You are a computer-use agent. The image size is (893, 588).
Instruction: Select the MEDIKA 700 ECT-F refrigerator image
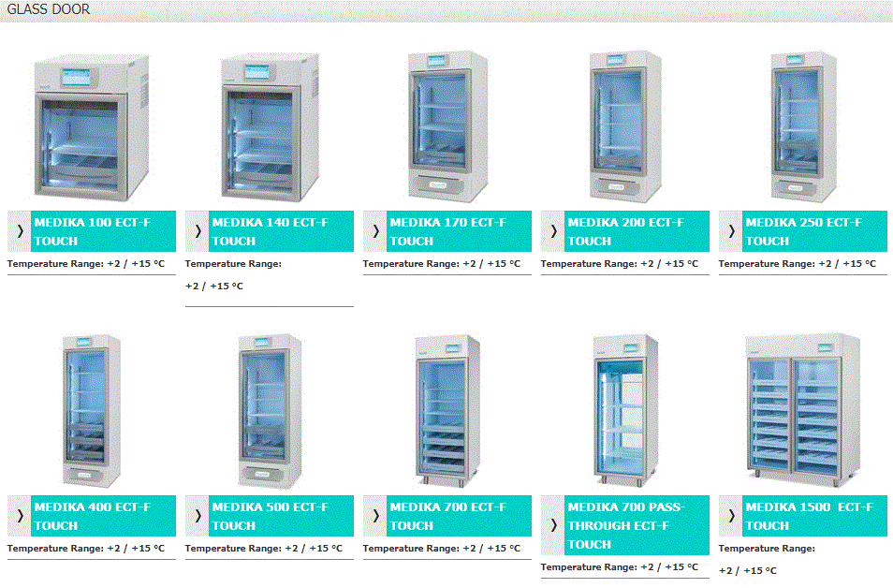tap(447, 410)
